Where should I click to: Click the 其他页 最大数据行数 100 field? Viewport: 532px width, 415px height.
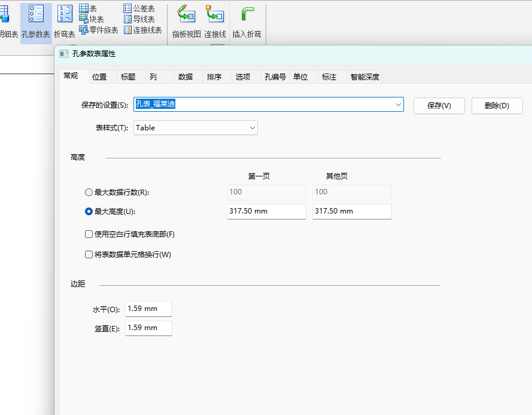352,192
